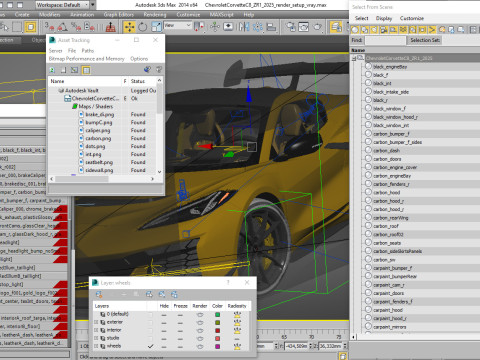The height and width of the screenshot is (360, 480).
Task: Toggle the Angle Snap icon
Action: [62, 27]
